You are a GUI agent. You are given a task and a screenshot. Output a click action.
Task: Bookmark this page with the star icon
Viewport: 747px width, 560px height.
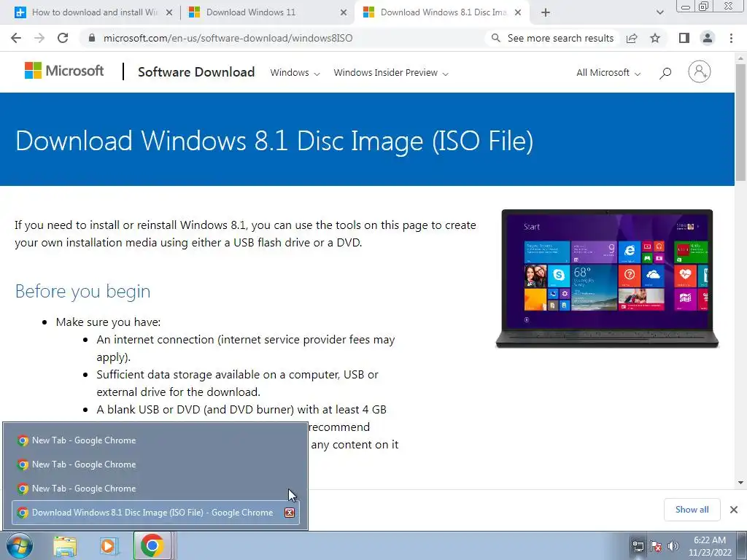pos(655,38)
